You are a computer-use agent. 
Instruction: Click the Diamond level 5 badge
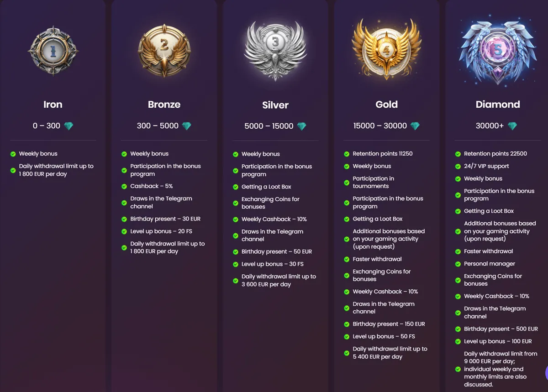click(x=497, y=51)
